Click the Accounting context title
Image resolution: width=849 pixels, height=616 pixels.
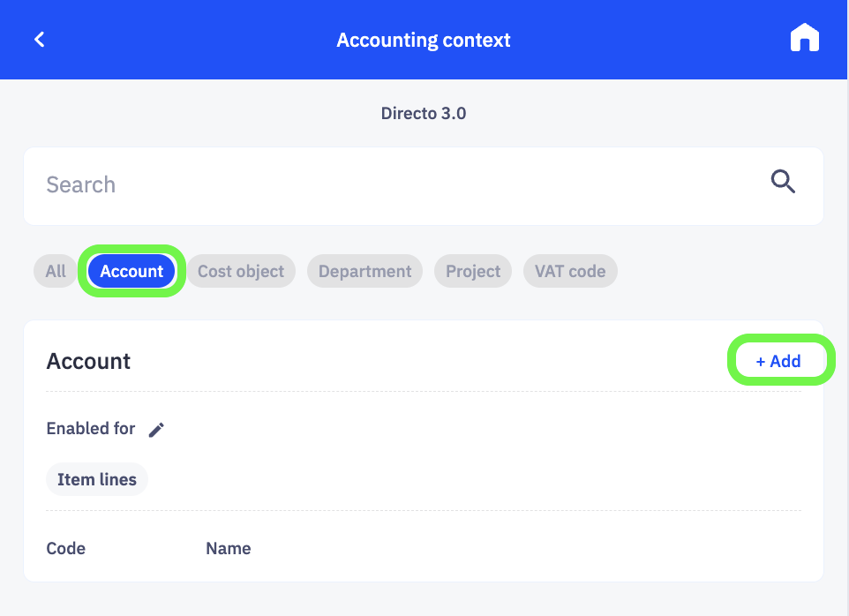tap(424, 40)
